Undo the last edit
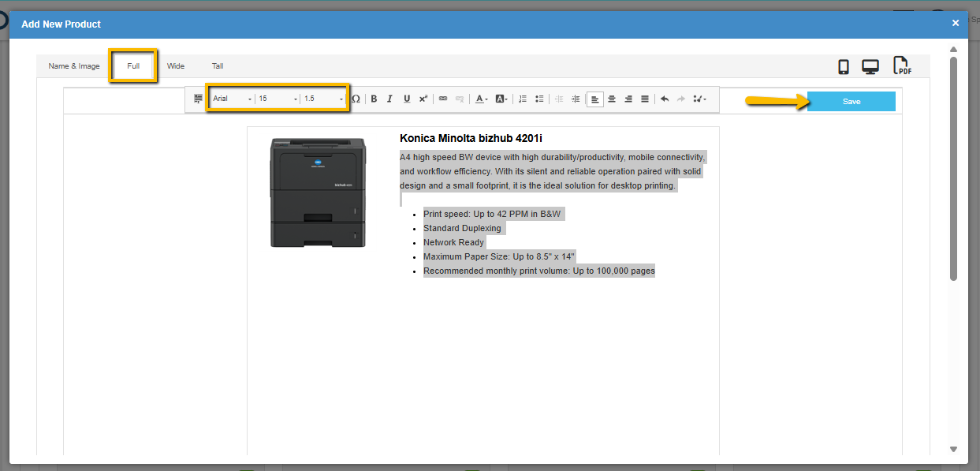 click(665, 99)
